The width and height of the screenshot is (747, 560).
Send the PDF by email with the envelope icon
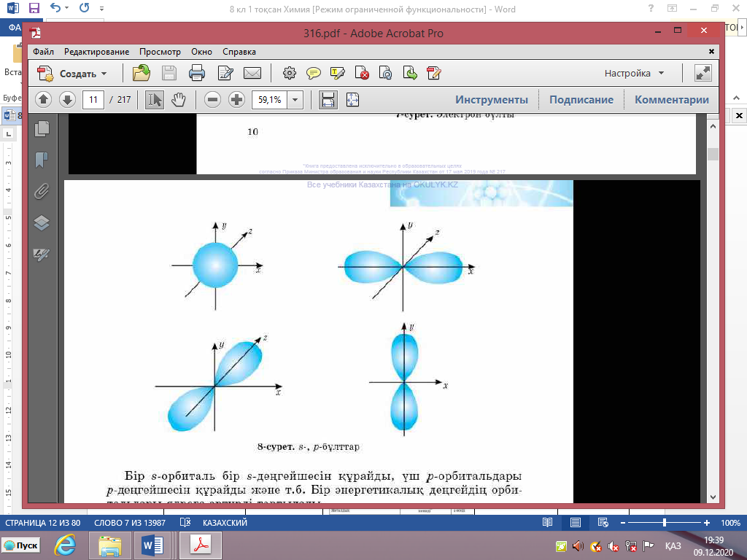[x=252, y=74]
